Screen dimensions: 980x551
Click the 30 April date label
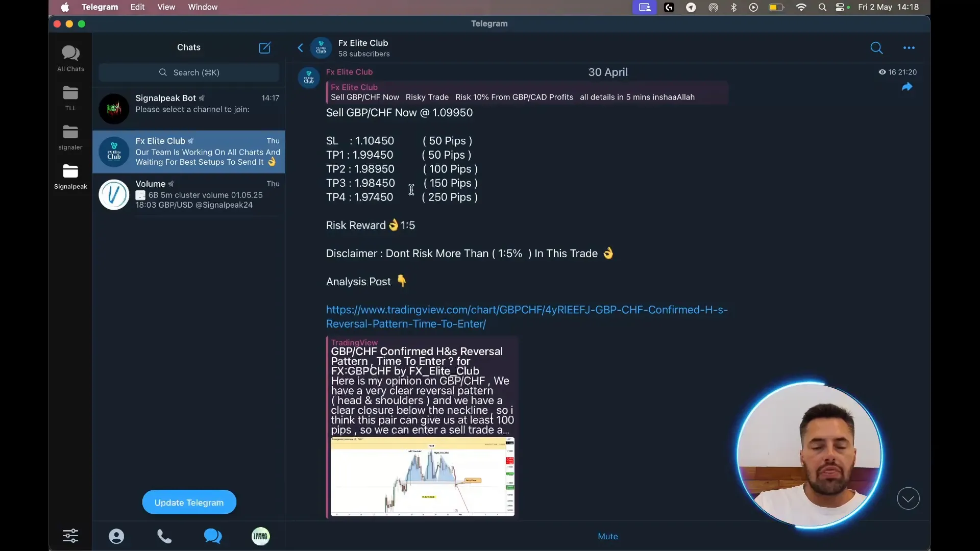coord(608,72)
